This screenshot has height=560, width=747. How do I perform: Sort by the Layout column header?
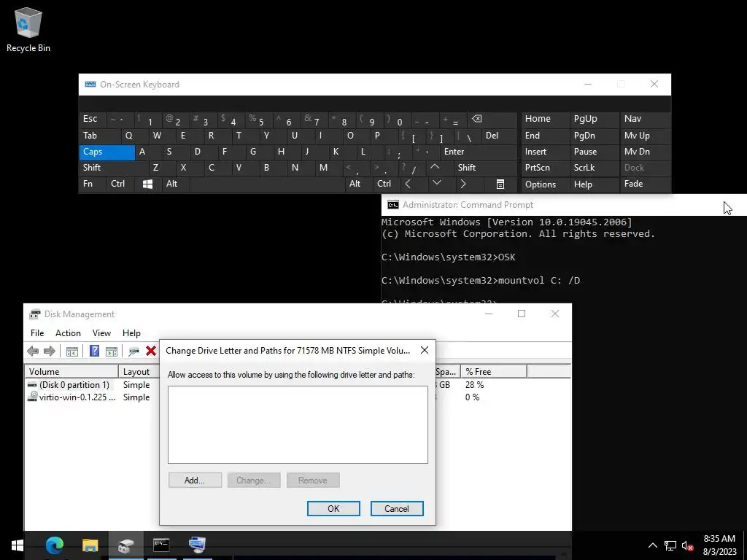(138, 371)
